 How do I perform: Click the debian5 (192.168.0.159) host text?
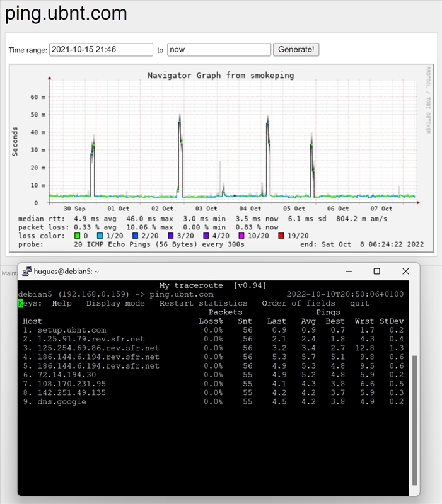click(x=73, y=294)
